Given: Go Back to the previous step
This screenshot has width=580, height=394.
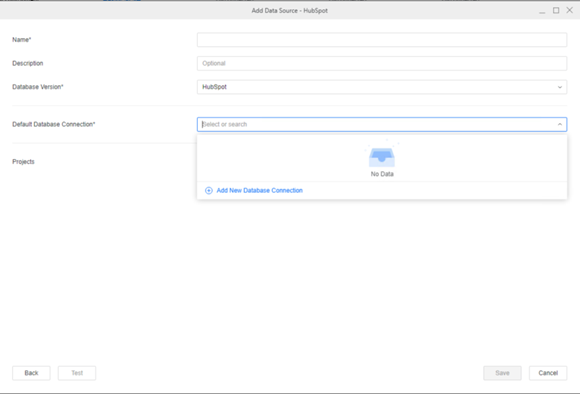Looking at the screenshot, I should point(31,373).
